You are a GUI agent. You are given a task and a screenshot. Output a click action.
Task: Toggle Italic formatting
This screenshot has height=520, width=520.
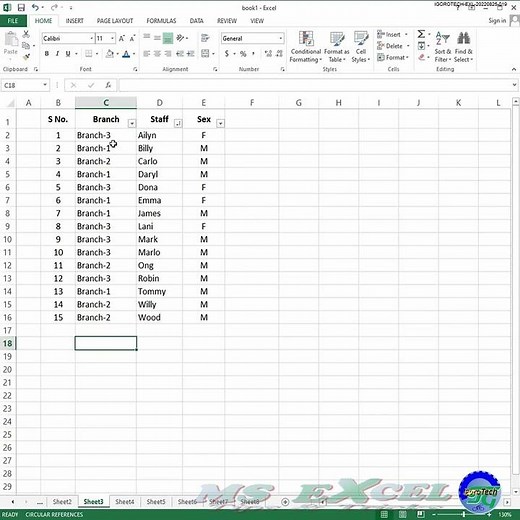(x=57, y=54)
